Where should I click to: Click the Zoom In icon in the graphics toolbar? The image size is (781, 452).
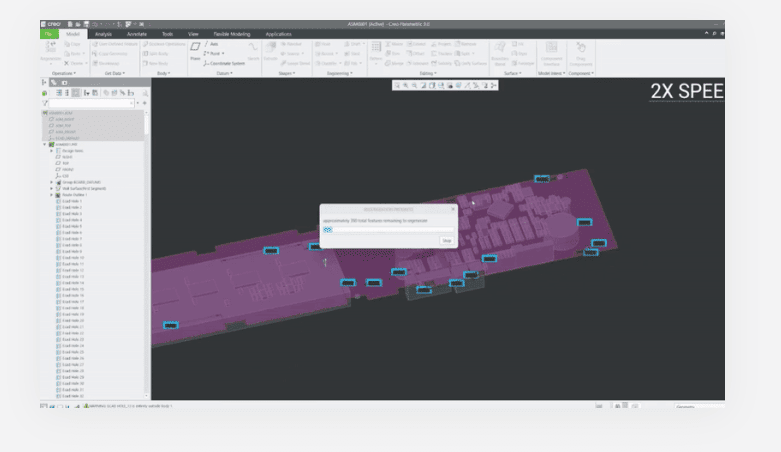point(406,86)
